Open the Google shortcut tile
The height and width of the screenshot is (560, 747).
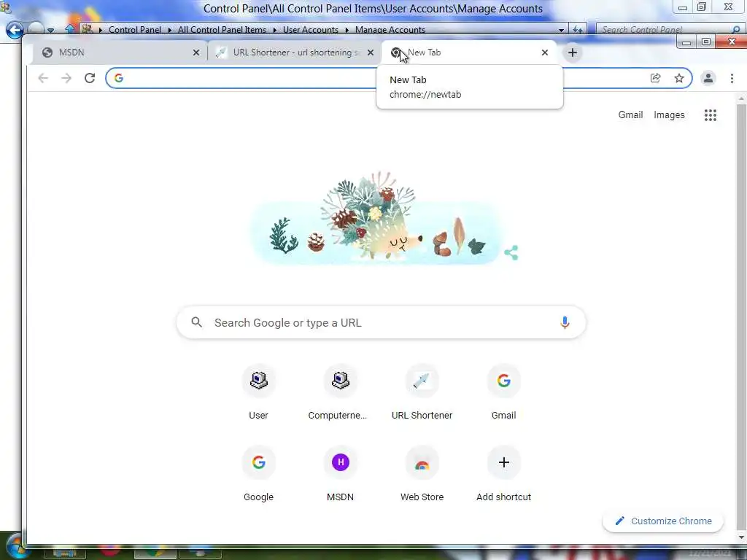(259, 474)
